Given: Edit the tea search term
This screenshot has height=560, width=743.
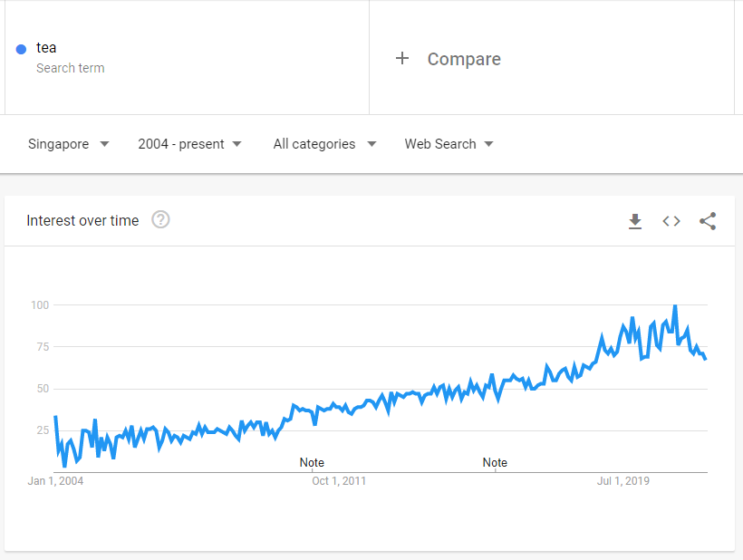Looking at the screenshot, I should pyautogui.click(x=46, y=48).
